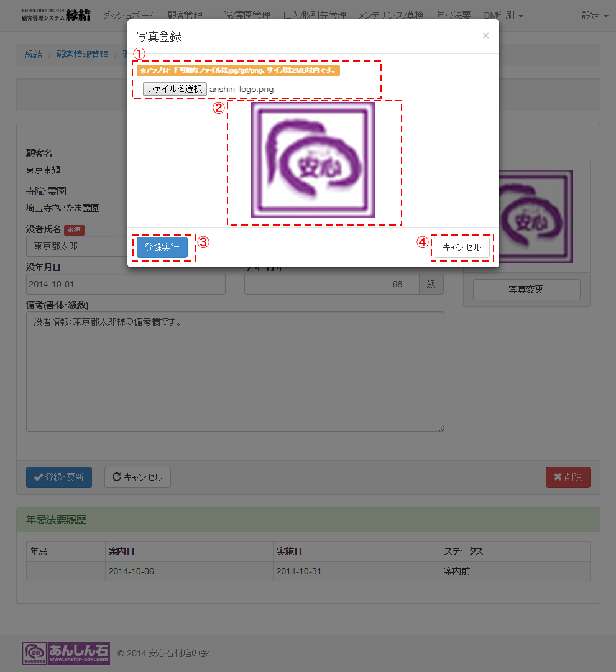The width and height of the screenshot is (616, 672).
Task: Go to 顧客管理 in the navbar
Action: point(185,16)
